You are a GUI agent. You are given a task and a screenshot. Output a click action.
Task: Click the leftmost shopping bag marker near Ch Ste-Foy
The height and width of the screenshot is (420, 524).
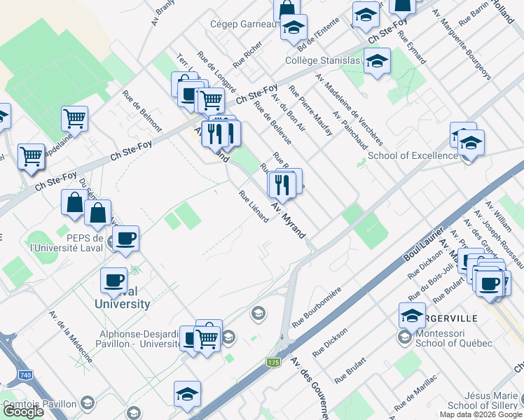(74, 203)
